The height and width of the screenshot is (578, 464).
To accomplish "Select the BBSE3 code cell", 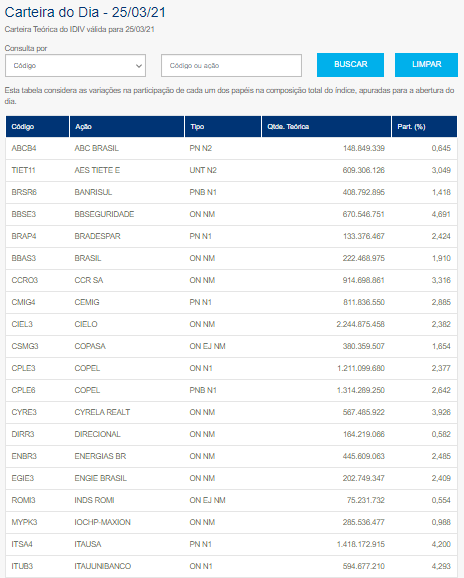I will 24,214.
